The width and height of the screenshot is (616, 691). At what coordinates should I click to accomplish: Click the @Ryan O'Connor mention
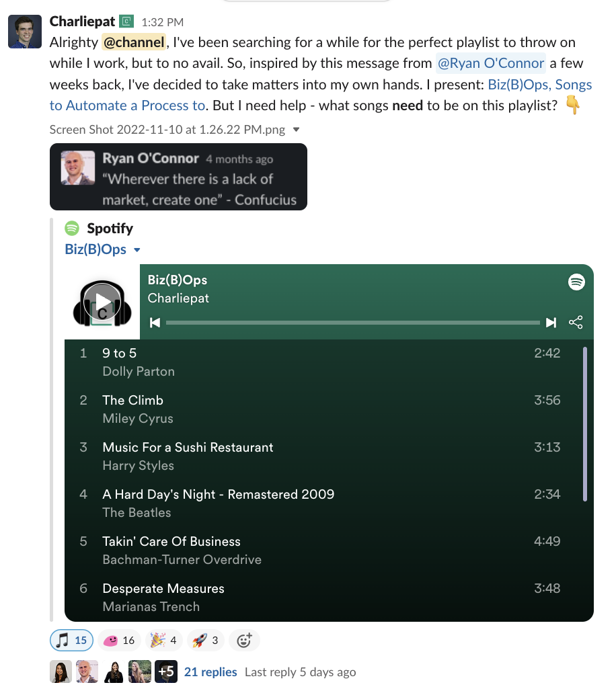pyautogui.click(x=491, y=63)
